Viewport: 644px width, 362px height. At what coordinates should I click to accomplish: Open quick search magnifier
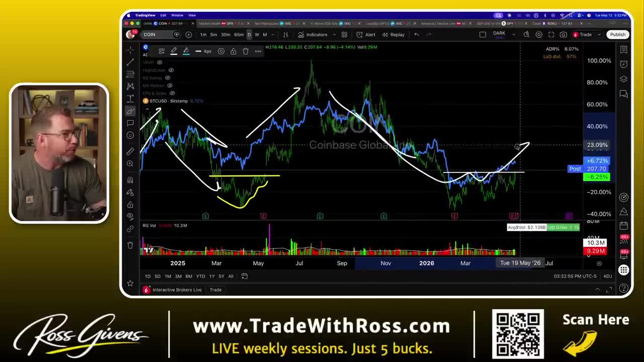[x=526, y=35]
